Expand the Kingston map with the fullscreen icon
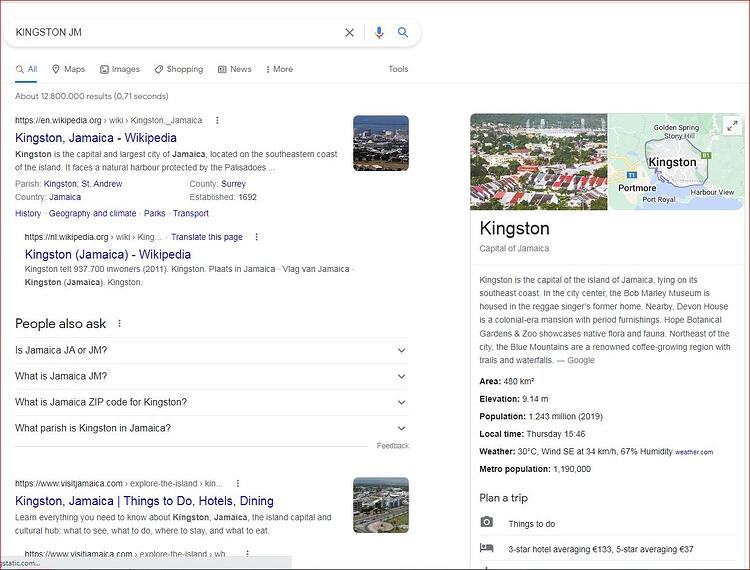The height and width of the screenshot is (570, 750). pos(732,126)
